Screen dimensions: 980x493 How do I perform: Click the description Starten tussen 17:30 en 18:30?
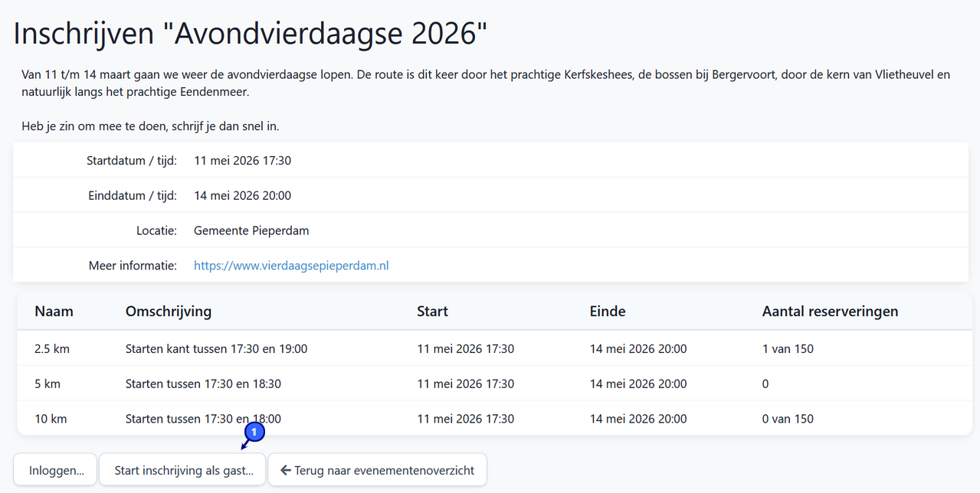205,384
